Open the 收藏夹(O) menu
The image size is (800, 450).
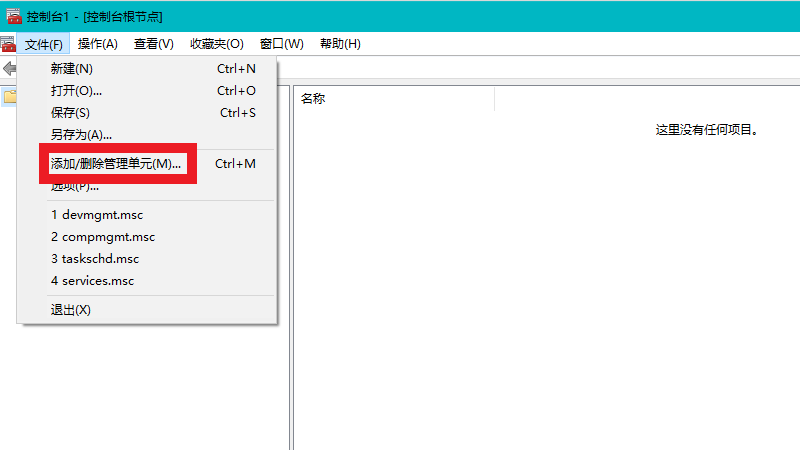tap(216, 44)
